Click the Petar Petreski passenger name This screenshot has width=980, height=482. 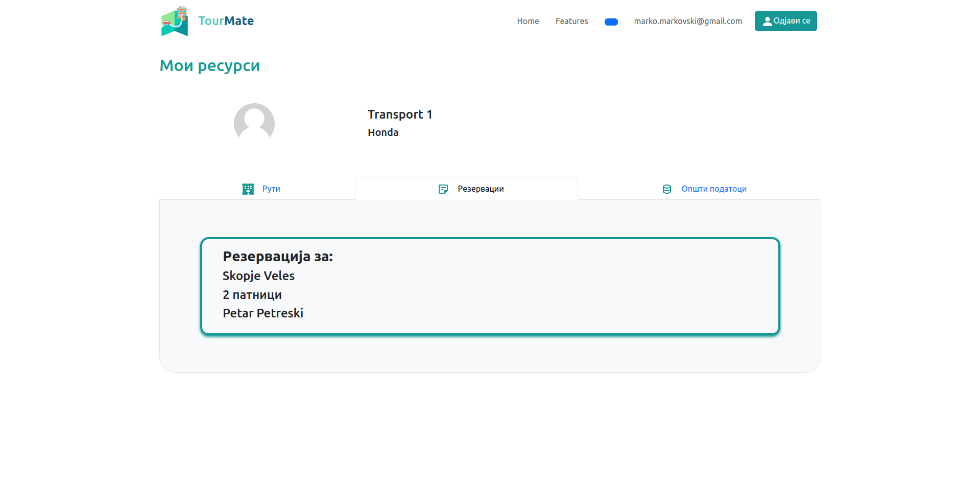(x=262, y=313)
